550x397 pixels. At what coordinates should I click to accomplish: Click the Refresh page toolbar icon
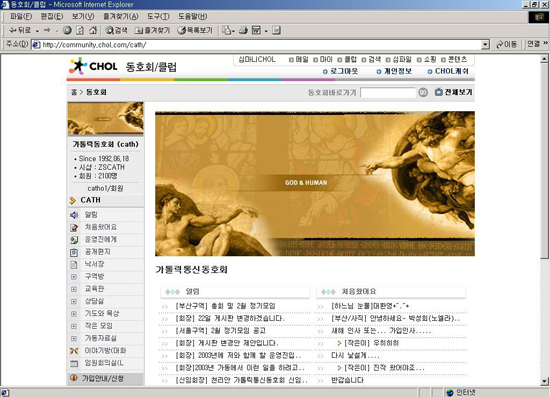tap(80, 31)
